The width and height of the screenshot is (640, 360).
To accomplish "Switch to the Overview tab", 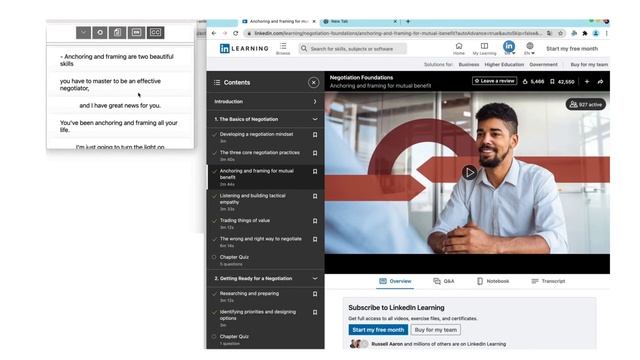I will coord(395,281).
